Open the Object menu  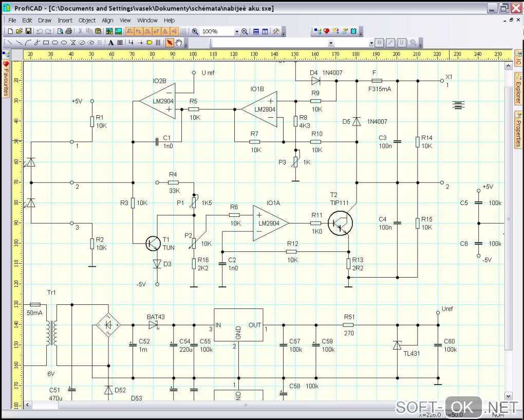coord(87,21)
